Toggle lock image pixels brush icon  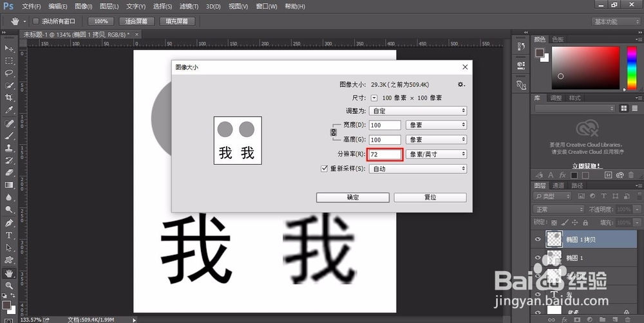[x=564, y=223]
